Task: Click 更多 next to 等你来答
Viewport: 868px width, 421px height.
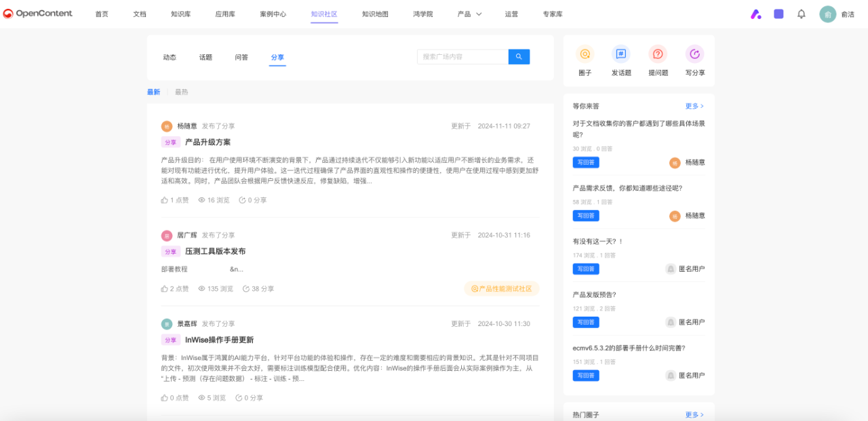Action: click(x=693, y=106)
